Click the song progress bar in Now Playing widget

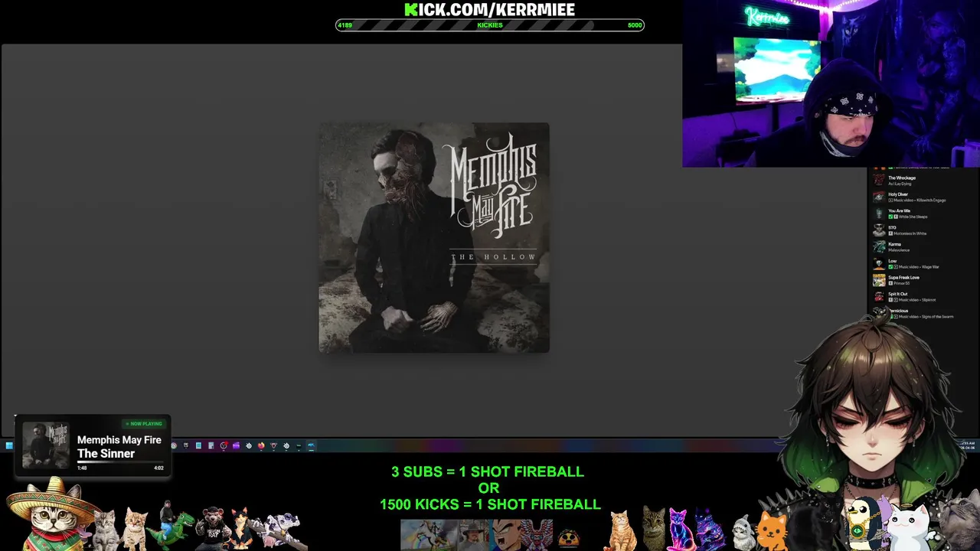(119, 463)
